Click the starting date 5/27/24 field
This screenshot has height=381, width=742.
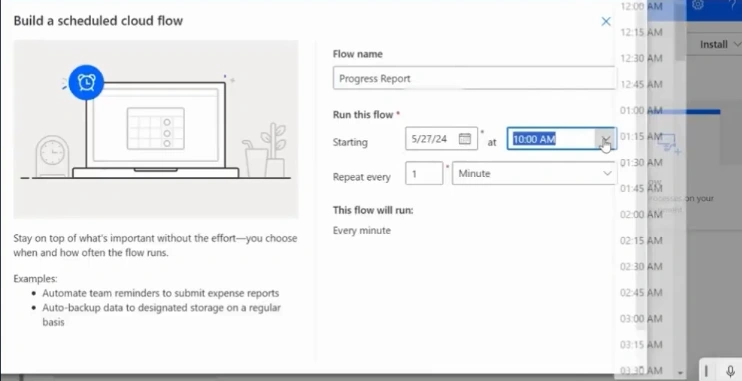[442, 138]
